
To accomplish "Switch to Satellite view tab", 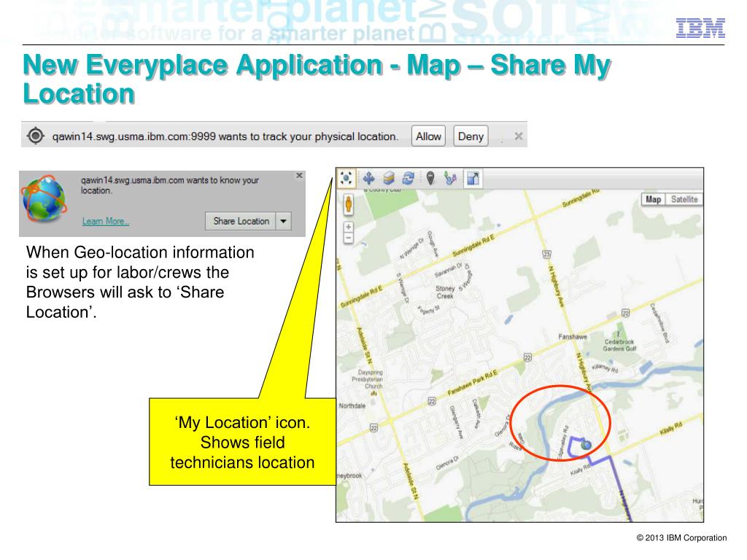I will pos(684,200).
